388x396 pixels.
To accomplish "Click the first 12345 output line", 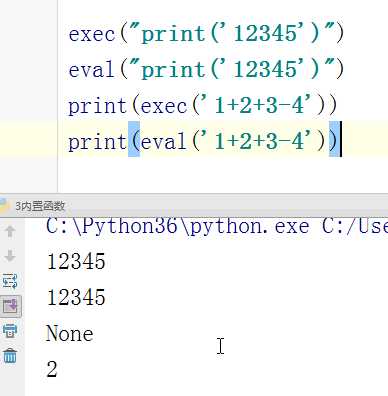I will [76, 261].
